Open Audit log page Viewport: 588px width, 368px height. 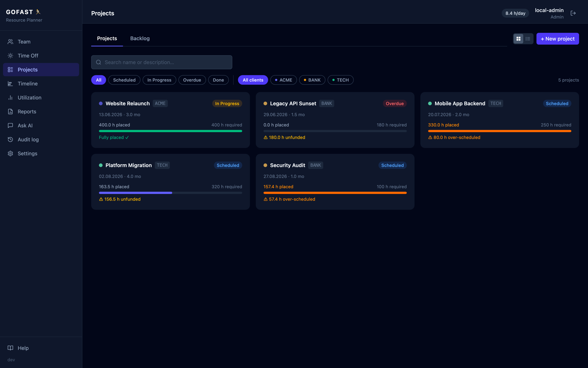pos(41,139)
